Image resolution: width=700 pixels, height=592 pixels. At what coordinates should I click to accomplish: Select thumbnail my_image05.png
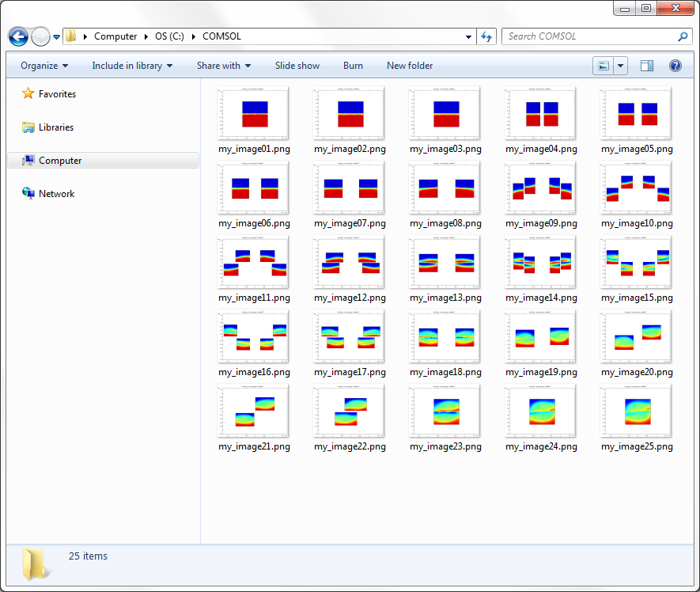click(x=637, y=113)
